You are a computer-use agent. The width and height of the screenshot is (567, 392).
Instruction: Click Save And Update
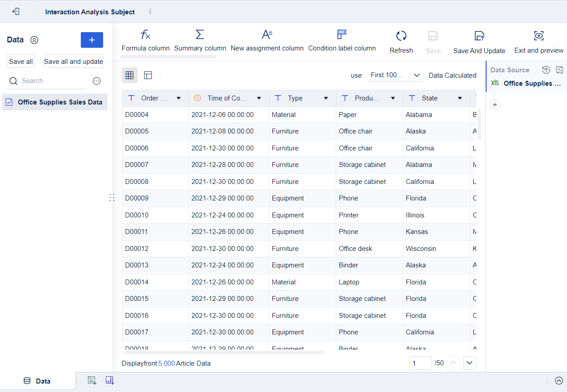[479, 40]
